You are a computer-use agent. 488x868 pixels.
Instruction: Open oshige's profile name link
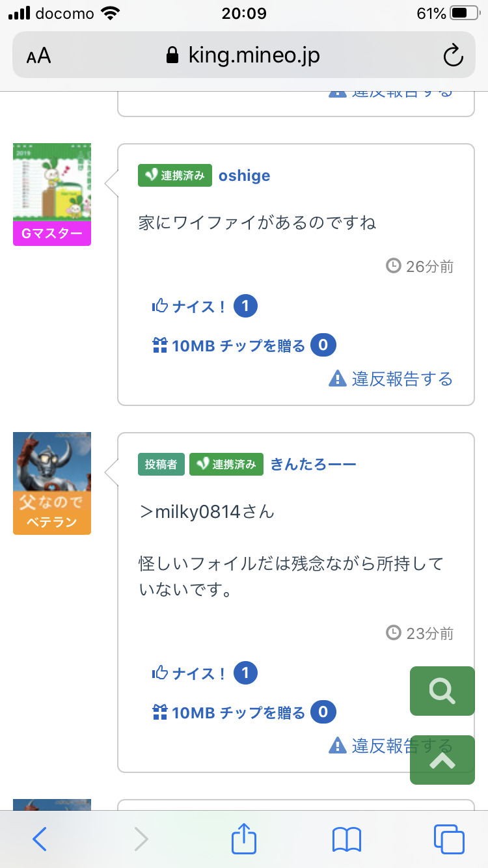[x=244, y=176]
